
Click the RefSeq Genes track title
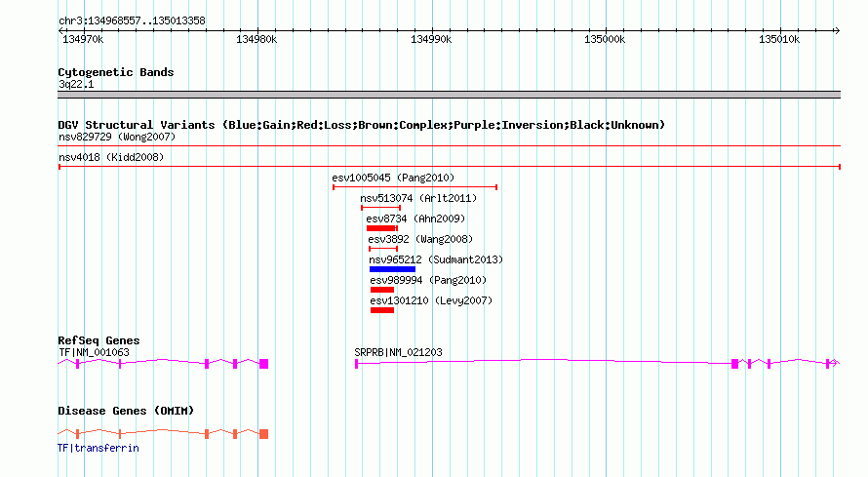[x=99, y=340]
